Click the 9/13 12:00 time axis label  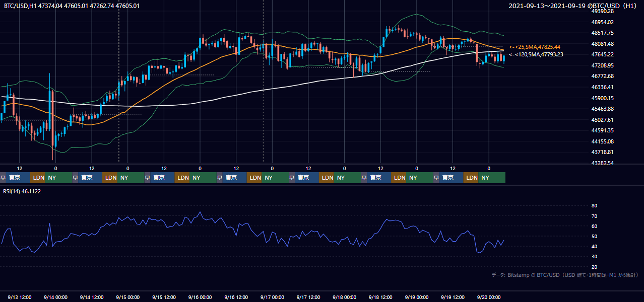tap(20, 297)
